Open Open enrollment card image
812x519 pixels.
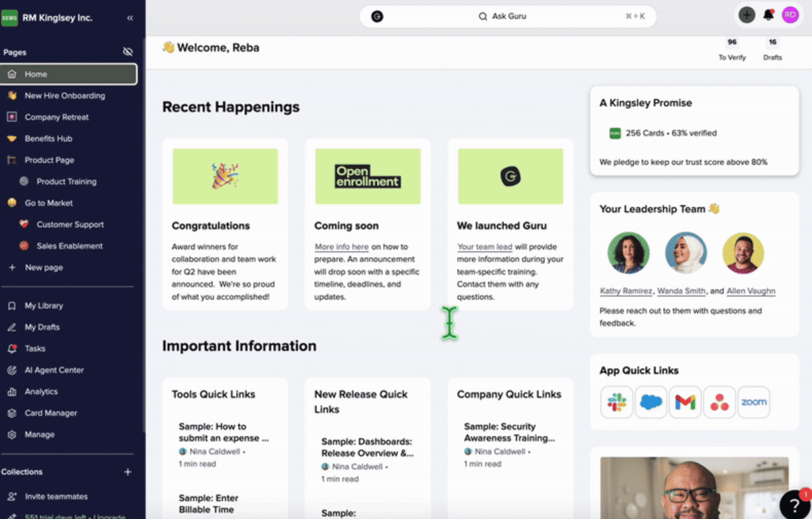(368, 176)
